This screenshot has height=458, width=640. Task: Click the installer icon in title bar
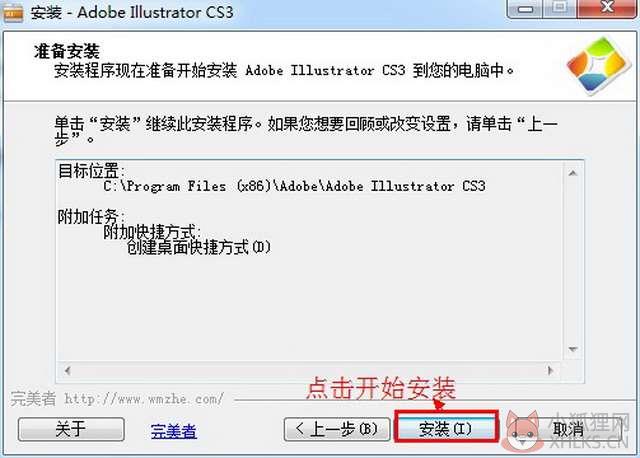pos(13,13)
